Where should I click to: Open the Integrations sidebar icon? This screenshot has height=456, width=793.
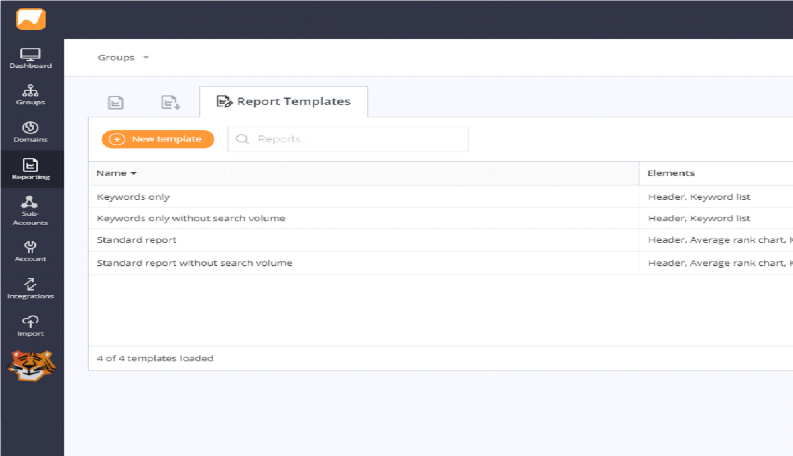pos(30,288)
